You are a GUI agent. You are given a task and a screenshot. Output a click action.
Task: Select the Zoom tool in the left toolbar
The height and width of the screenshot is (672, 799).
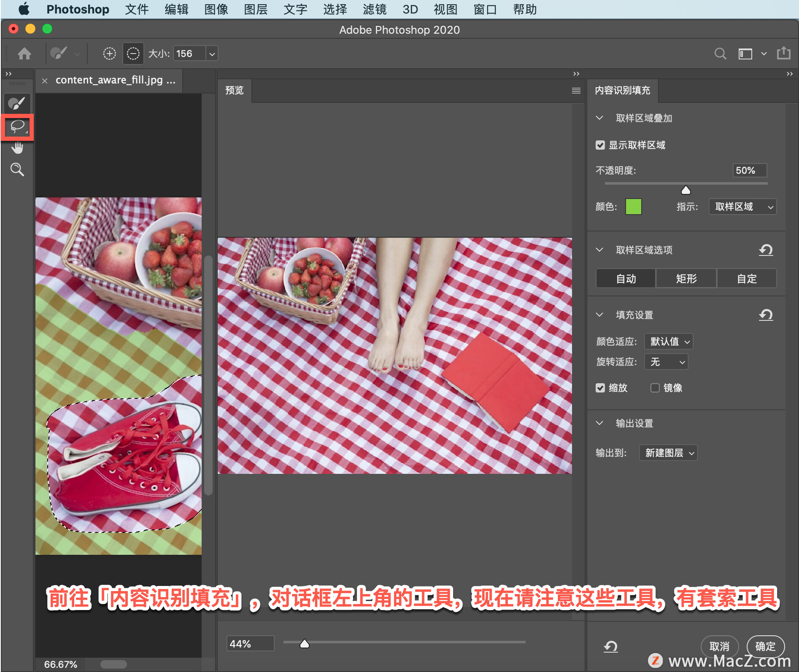click(17, 169)
